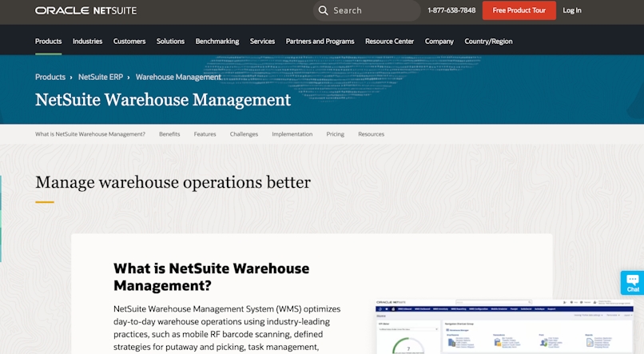Click the NetSuite Warehouse Management page title
644x354 pixels.
[163, 100]
